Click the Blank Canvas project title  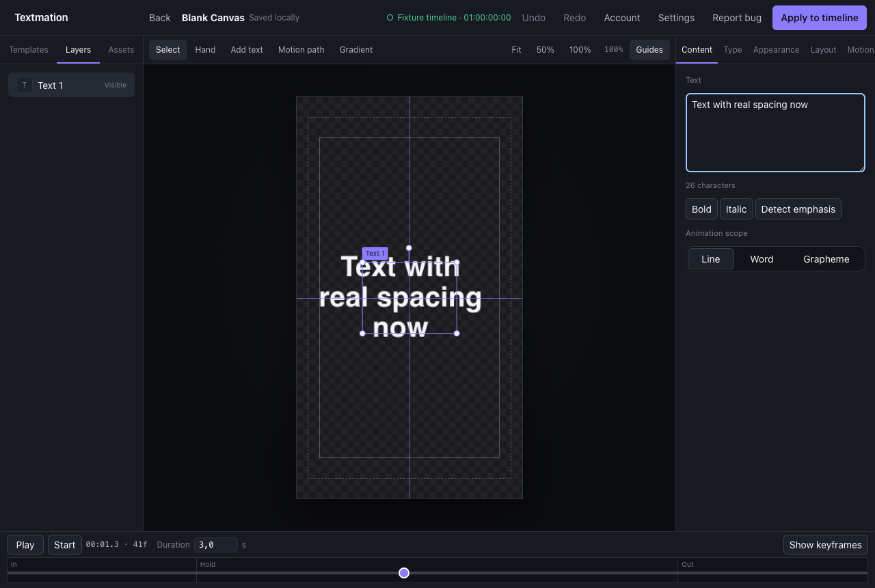click(x=213, y=18)
